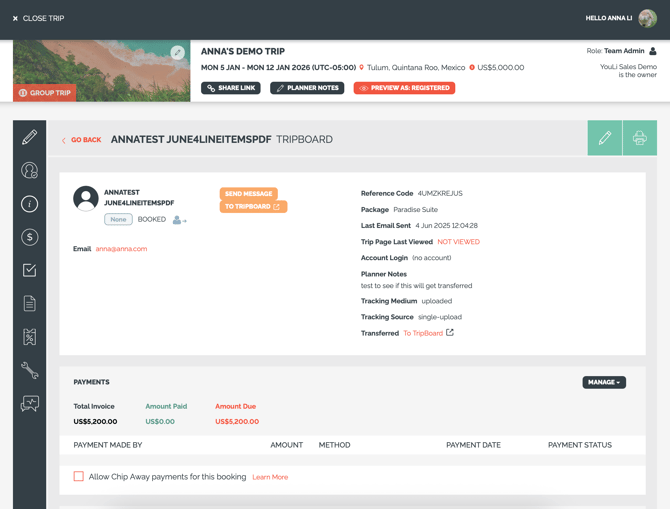Screen dimensions: 670x509
Task: Click the Team Admin role person icon
Action: [x=652, y=51]
